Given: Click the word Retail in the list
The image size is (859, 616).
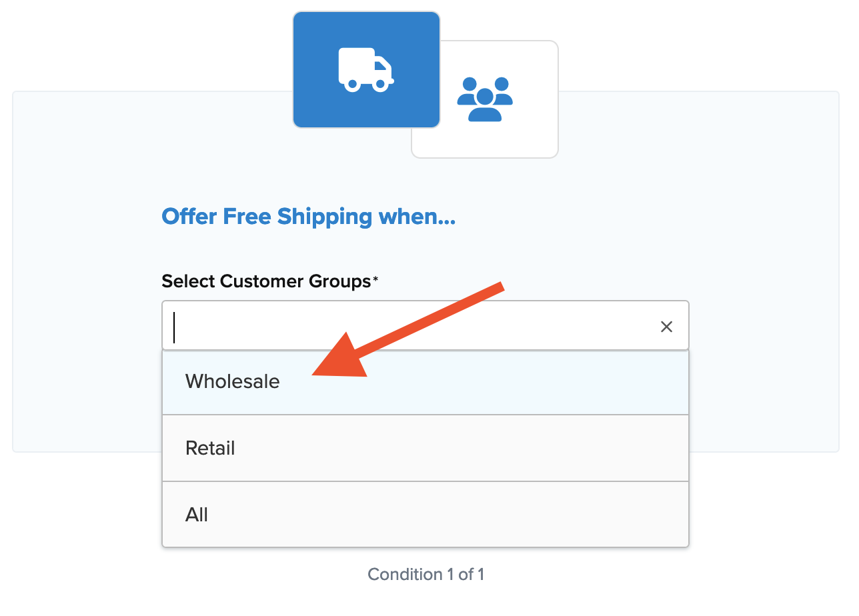Looking at the screenshot, I should click(x=210, y=448).
